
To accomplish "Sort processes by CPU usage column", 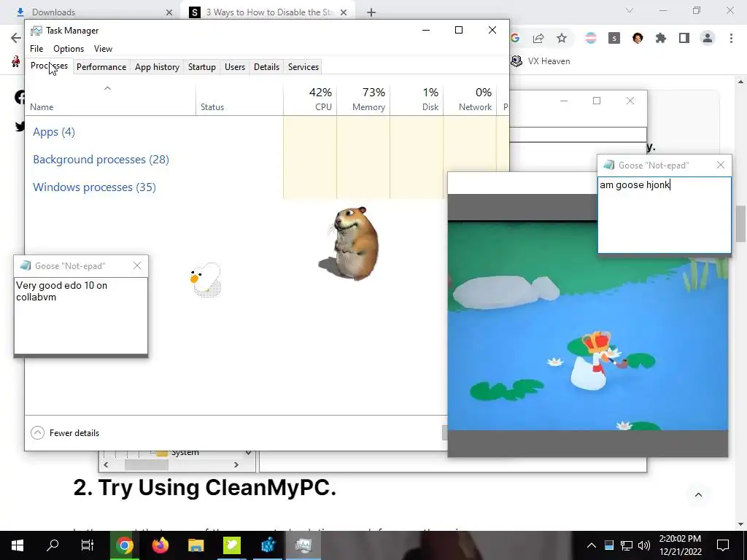I will [310, 99].
